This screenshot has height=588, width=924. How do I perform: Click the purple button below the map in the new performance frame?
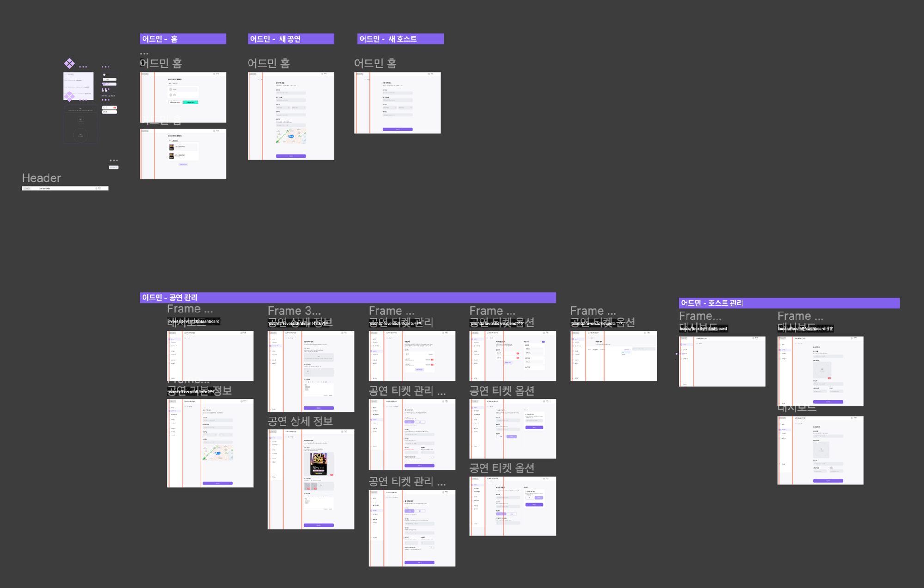coord(291,156)
